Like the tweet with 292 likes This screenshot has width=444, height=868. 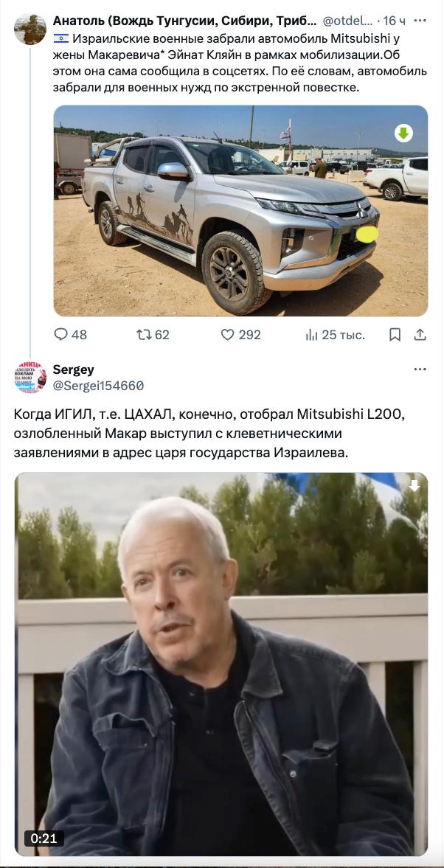pos(241,334)
